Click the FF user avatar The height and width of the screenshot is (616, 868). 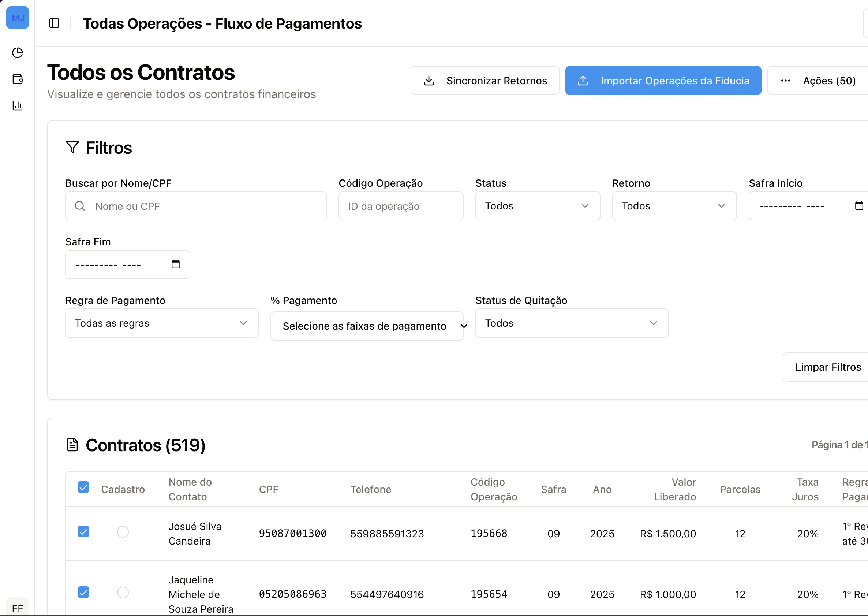click(x=18, y=608)
